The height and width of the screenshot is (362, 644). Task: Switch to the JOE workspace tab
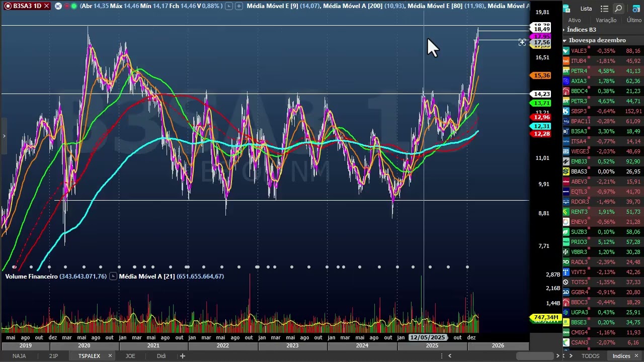(130, 356)
